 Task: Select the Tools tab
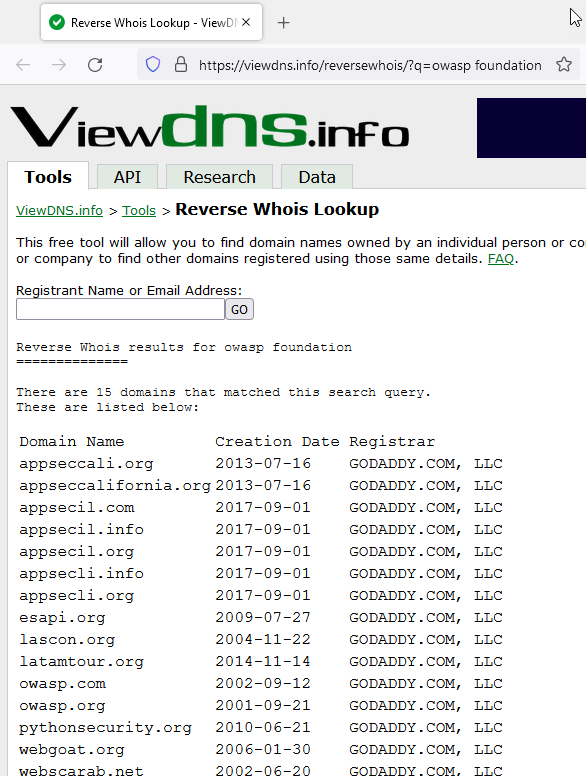pos(48,176)
